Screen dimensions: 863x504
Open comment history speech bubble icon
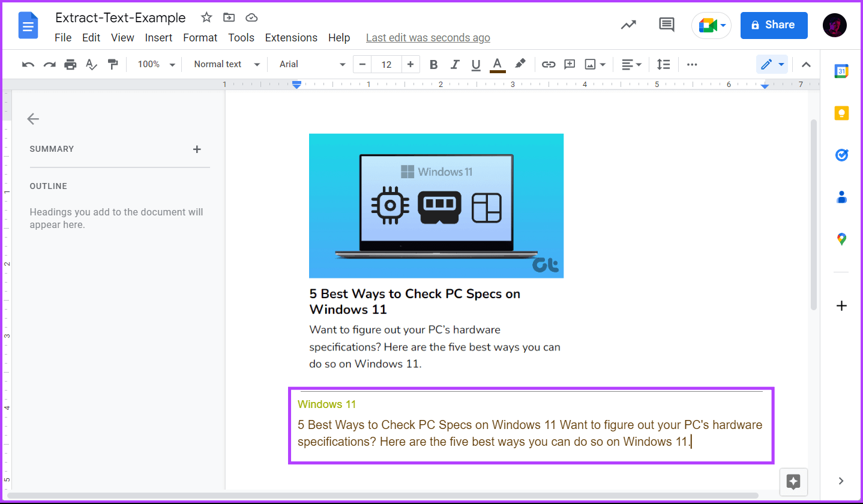click(666, 25)
